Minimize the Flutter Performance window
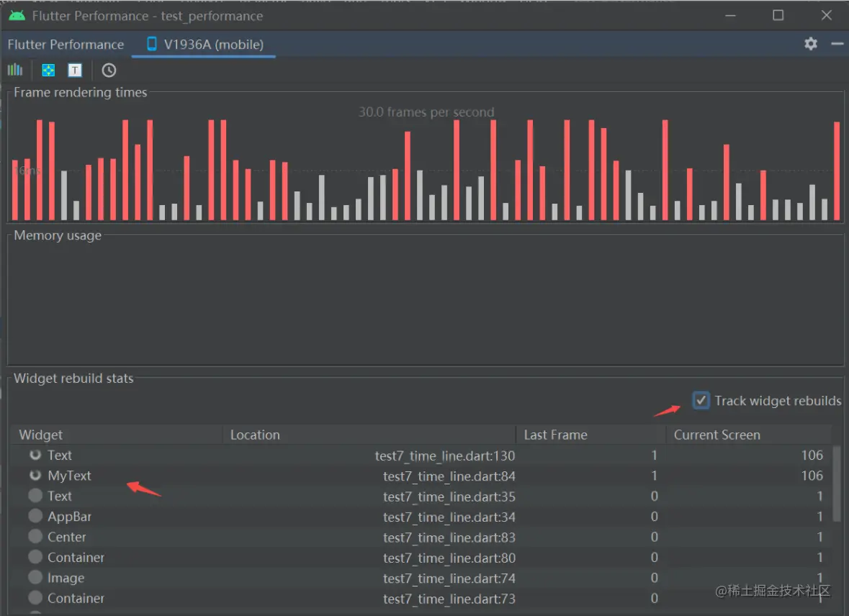Viewport: 849px width, 616px height. pos(730,15)
